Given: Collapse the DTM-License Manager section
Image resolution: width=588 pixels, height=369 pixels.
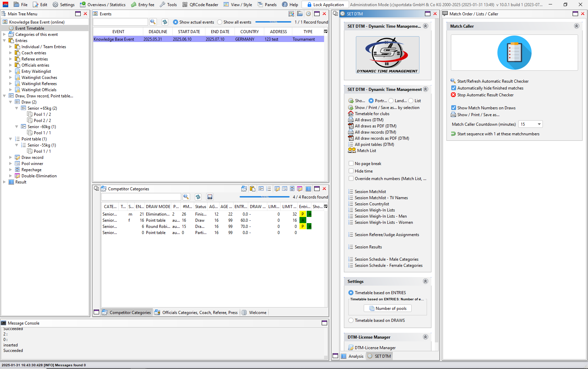Looking at the screenshot, I should click(x=425, y=337).
